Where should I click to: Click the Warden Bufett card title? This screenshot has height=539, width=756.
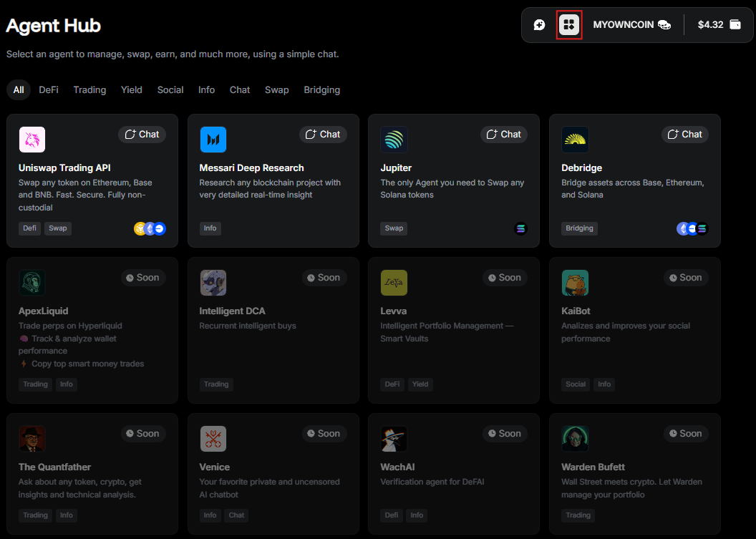point(593,467)
